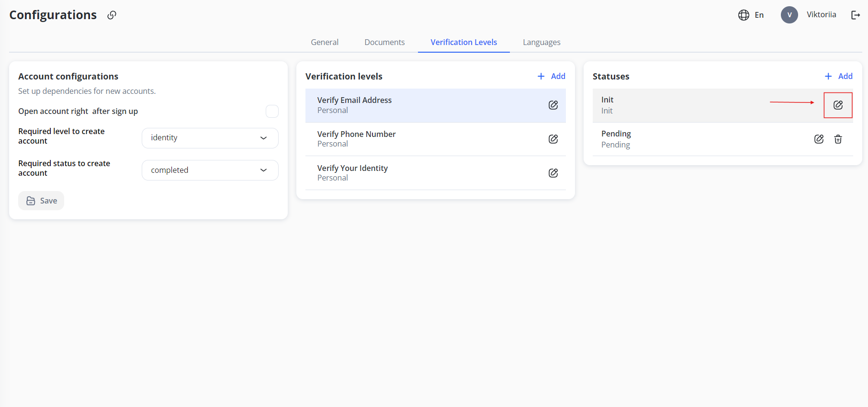Click the logout icon
The height and width of the screenshot is (407, 868).
pos(856,15)
